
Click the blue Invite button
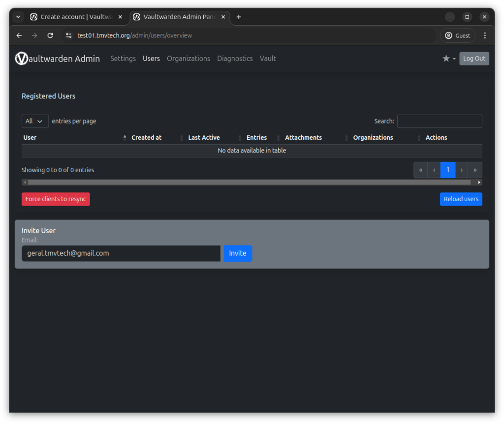(237, 253)
